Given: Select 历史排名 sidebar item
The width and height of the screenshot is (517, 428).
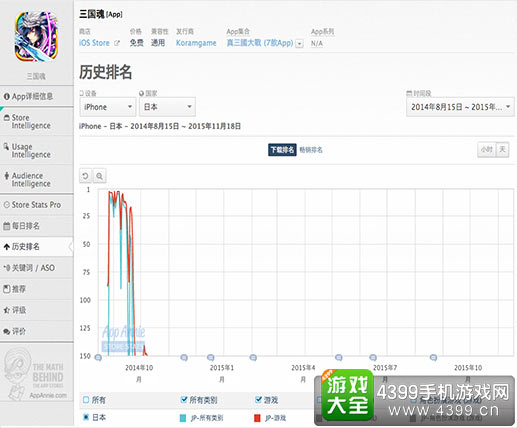Looking at the screenshot, I should (36, 247).
